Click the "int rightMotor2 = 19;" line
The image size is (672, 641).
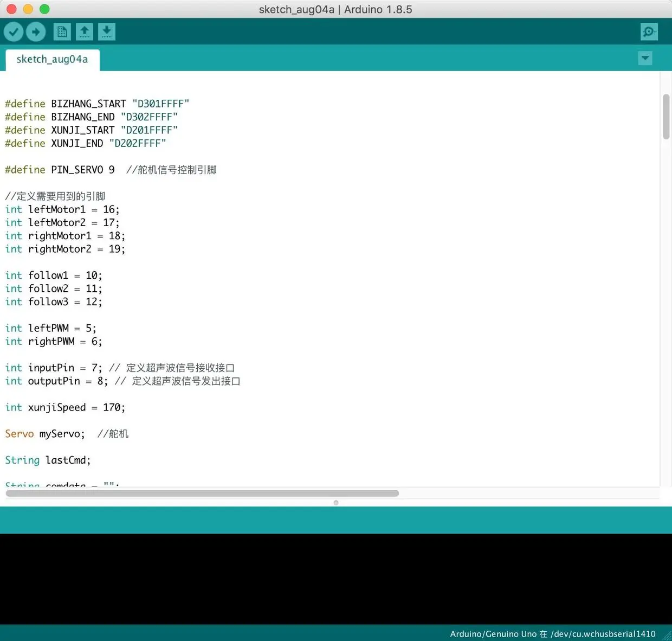(x=65, y=249)
